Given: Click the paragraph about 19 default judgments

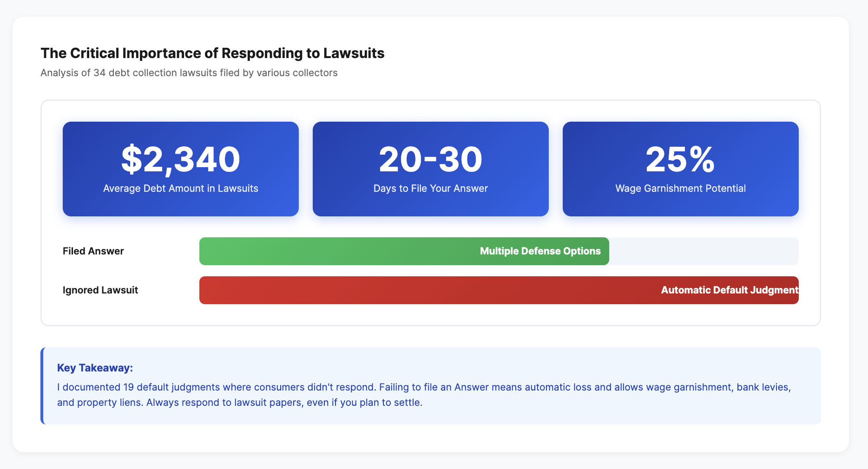Looking at the screenshot, I should coord(424,395).
